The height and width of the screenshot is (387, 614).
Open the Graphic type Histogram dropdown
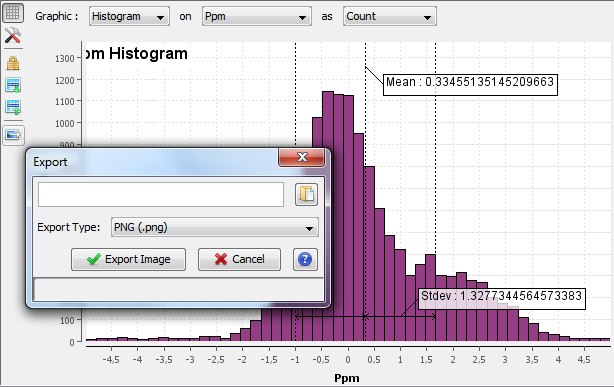click(x=129, y=16)
